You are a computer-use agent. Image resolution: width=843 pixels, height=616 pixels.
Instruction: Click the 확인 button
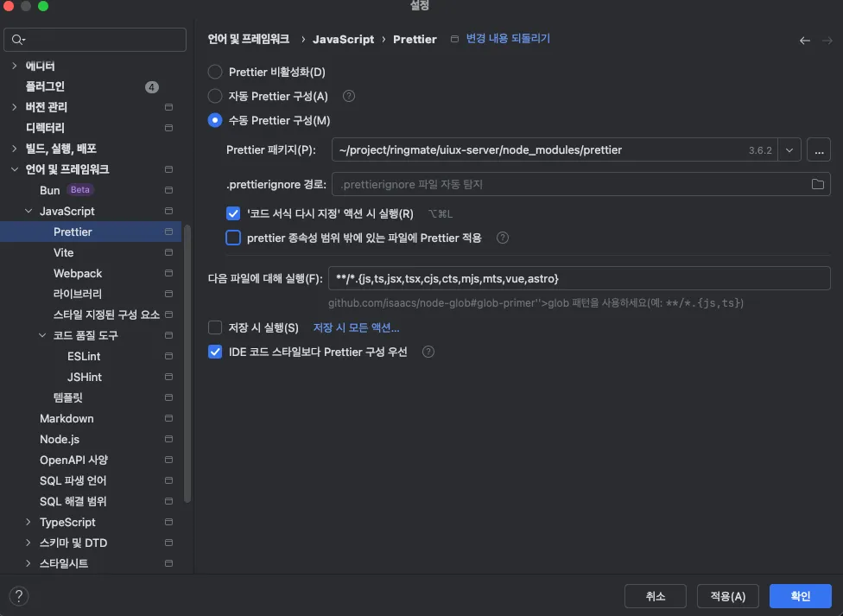point(801,596)
